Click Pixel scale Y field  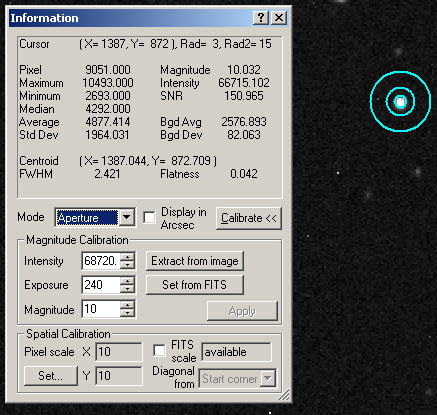119,376
